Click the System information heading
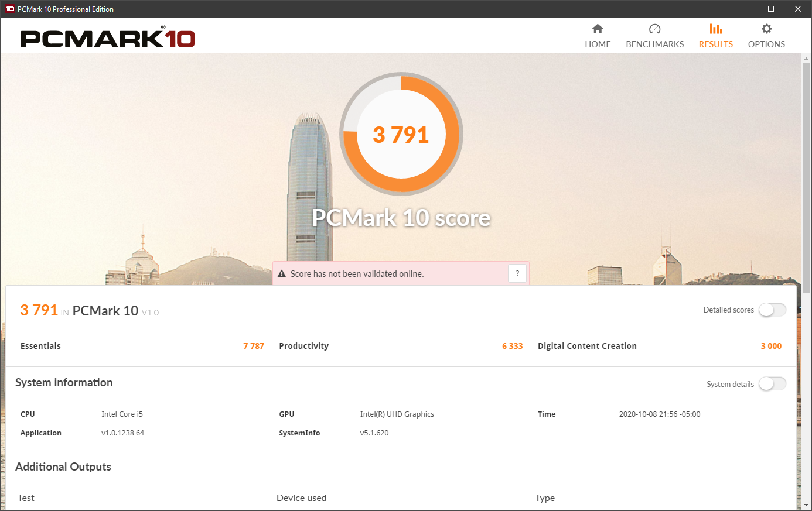Screen dimensions: 812x511 (x=64, y=383)
